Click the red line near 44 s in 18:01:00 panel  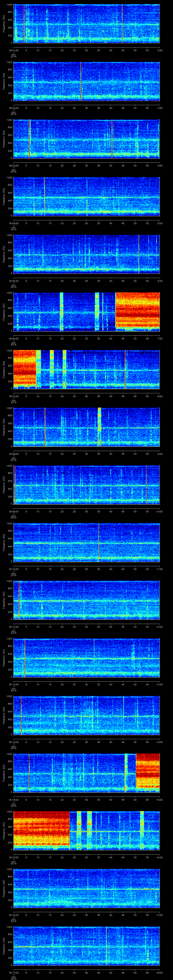coord(122,24)
